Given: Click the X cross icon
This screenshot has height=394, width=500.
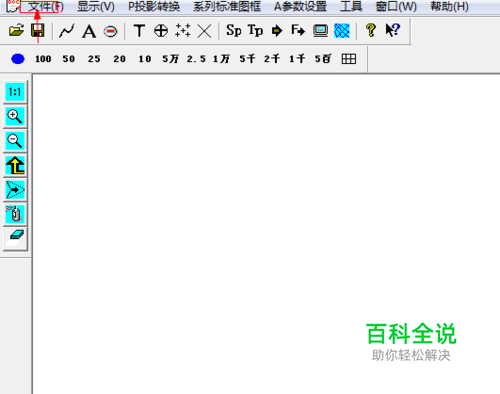Looking at the screenshot, I should 204,31.
